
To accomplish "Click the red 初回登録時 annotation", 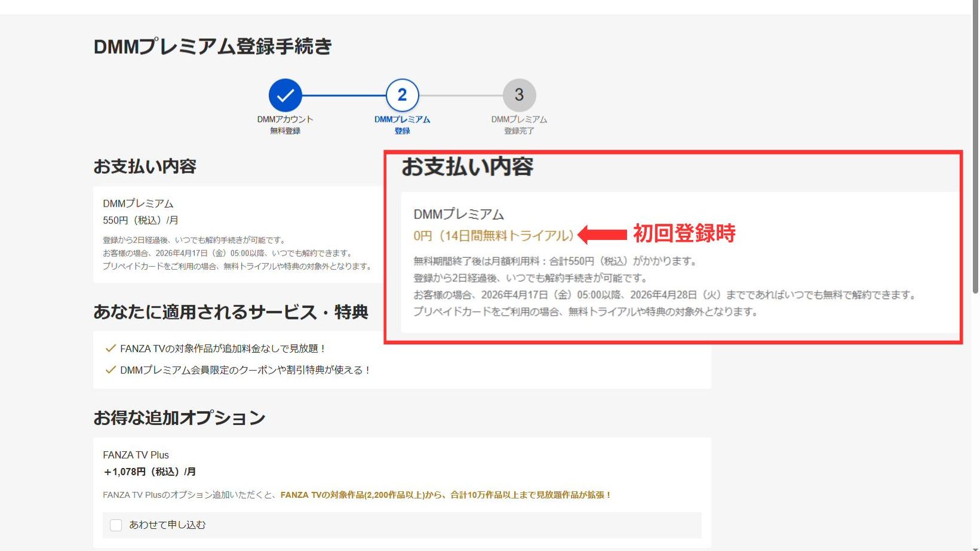I will pos(684,233).
